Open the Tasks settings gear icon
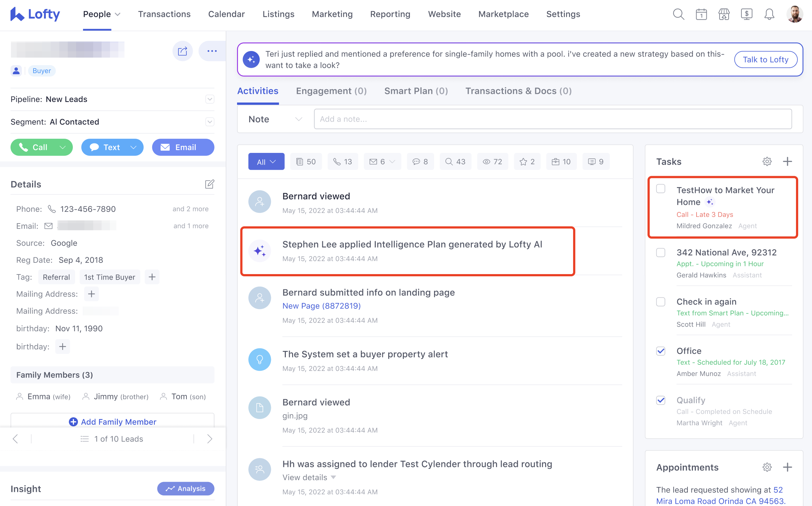Viewport: 812px width, 506px height. point(767,161)
